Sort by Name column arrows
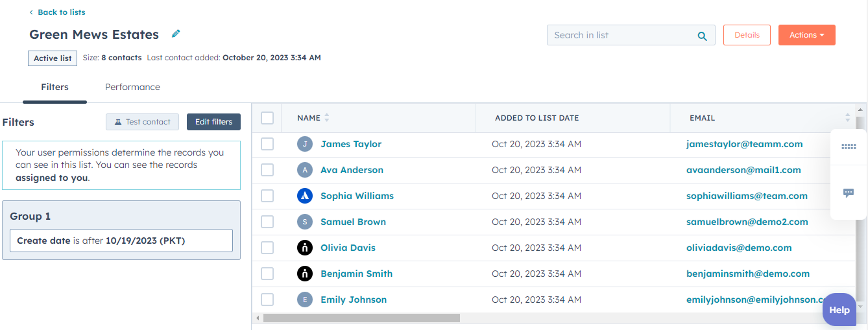 [327, 118]
